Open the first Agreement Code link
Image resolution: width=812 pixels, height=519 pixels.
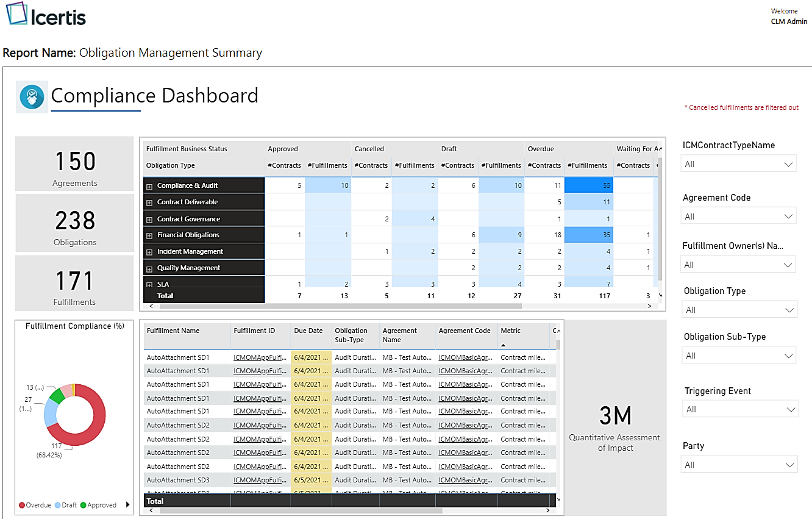click(x=465, y=357)
